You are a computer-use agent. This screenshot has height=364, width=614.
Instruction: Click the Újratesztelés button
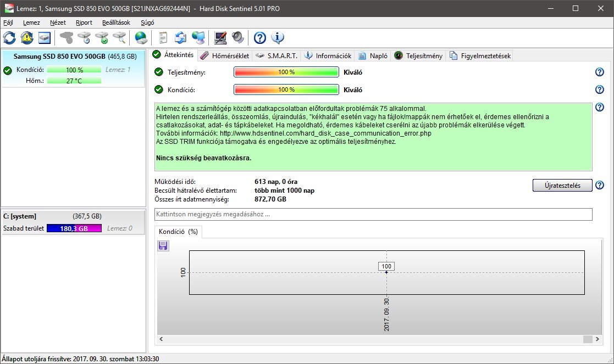pyautogui.click(x=562, y=186)
